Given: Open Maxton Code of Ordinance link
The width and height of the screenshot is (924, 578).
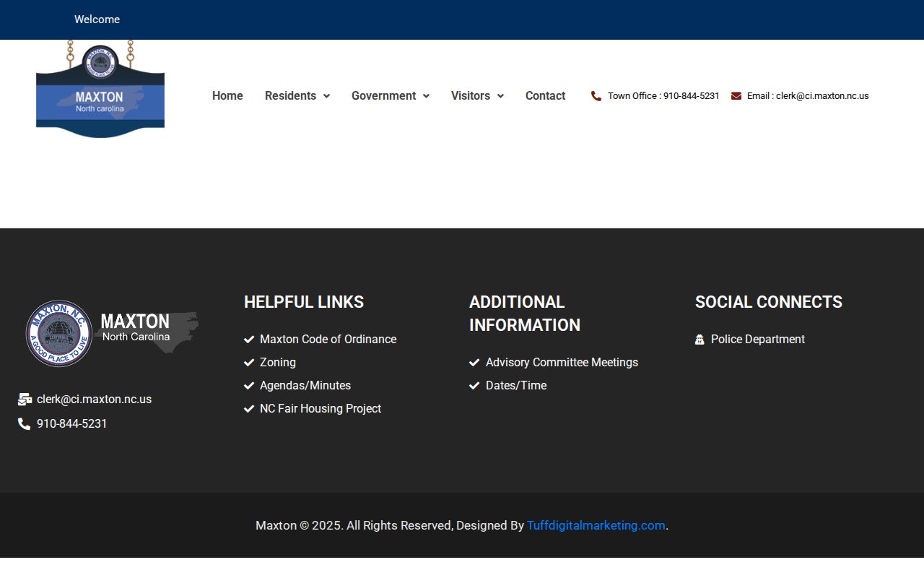Looking at the screenshot, I should pos(328,340).
